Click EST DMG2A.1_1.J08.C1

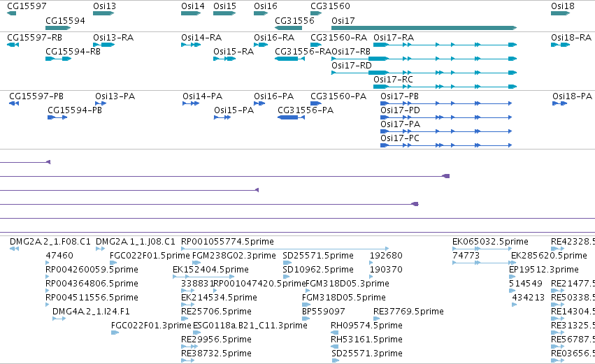point(136,242)
